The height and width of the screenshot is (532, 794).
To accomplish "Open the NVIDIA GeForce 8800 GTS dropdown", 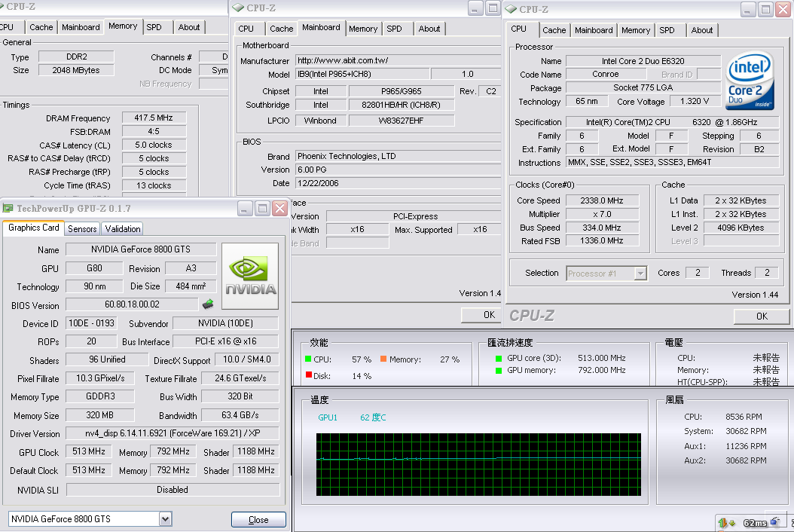I will coord(165,519).
